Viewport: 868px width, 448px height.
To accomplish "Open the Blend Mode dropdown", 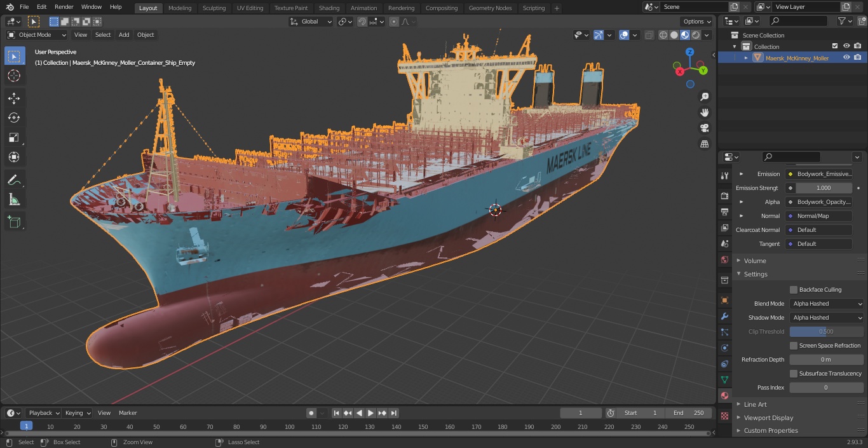I will click(827, 304).
